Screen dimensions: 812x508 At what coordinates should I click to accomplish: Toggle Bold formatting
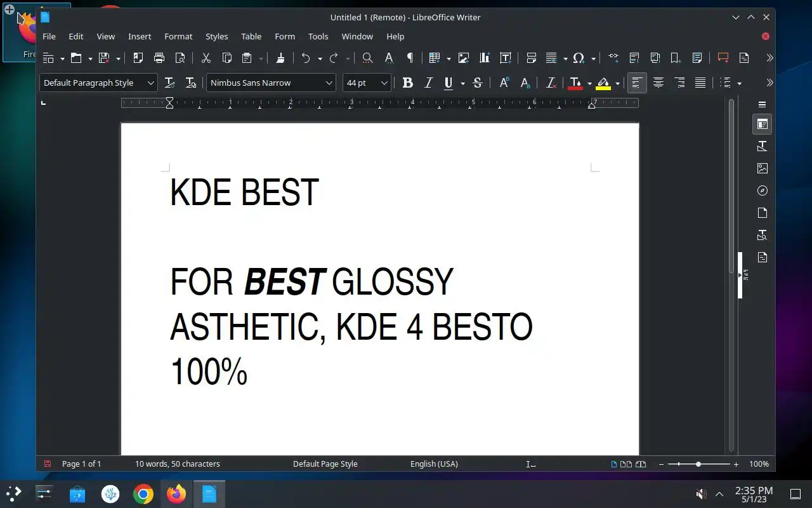click(408, 83)
